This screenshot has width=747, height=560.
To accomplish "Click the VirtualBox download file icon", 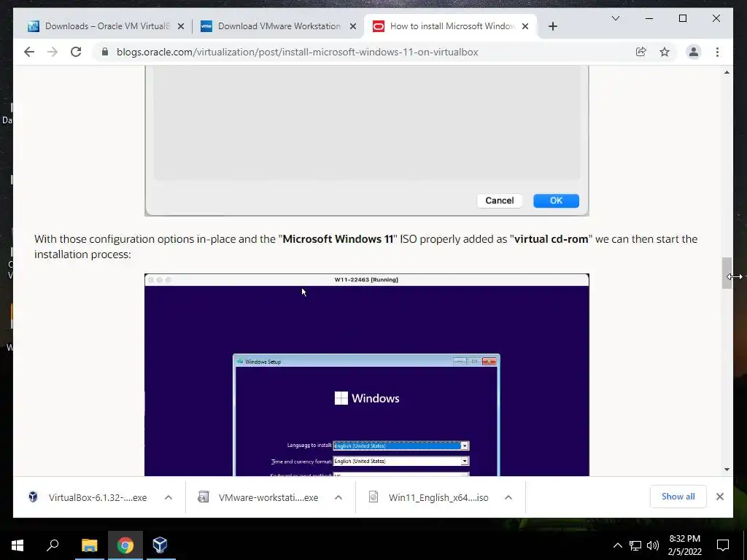I will click(33, 497).
